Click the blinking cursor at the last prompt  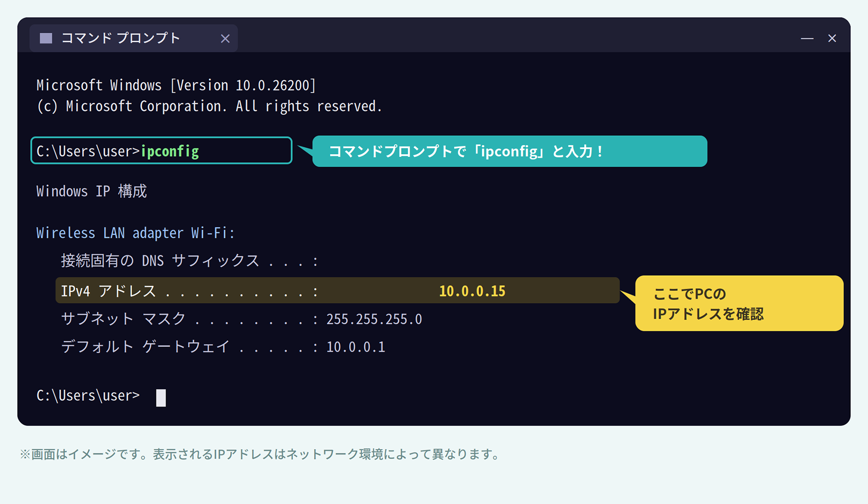(x=161, y=397)
